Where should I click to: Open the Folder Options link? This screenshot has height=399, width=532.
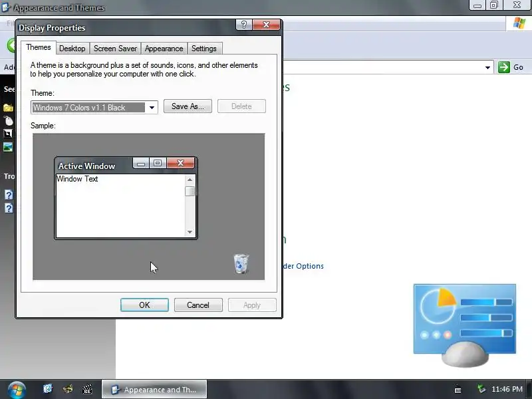point(303,266)
